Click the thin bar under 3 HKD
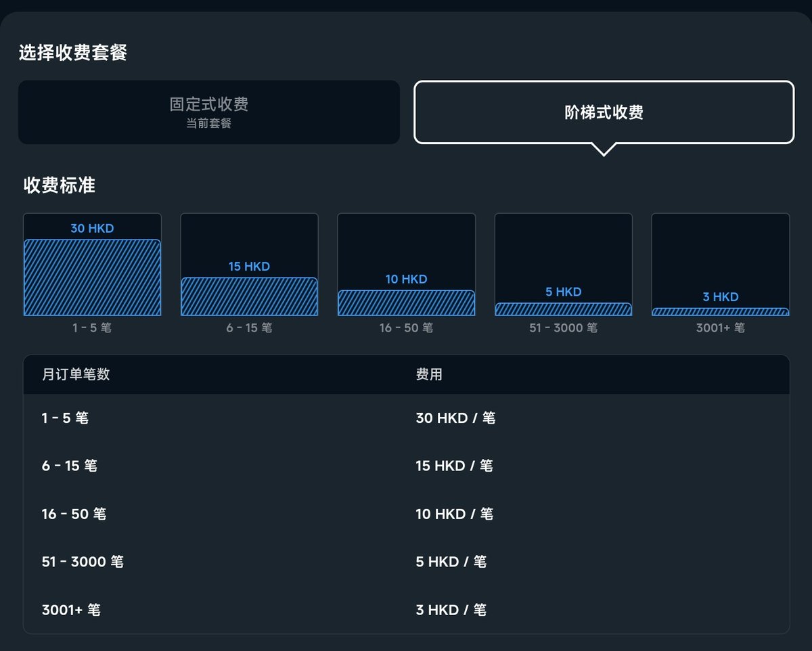Viewport: 812px width, 651px height. pos(720,311)
